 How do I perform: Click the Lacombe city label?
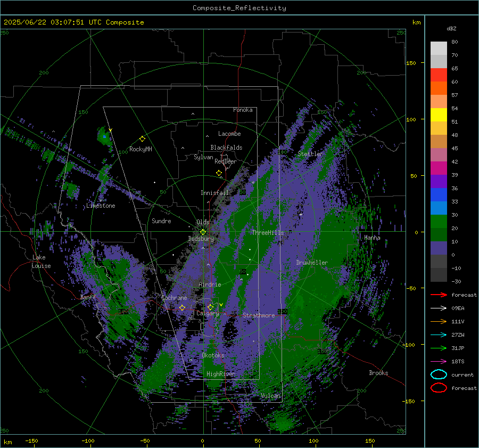(x=229, y=134)
